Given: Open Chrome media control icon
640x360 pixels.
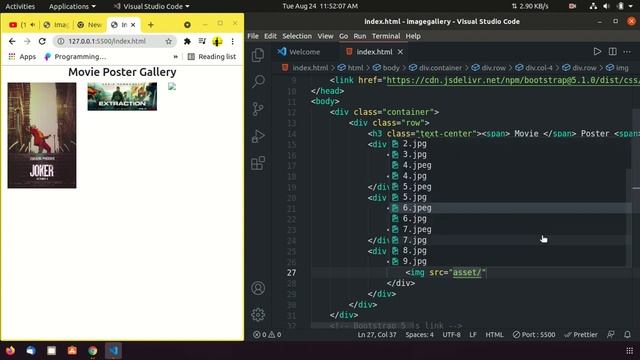Looking at the screenshot, I should [x=202, y=41].
